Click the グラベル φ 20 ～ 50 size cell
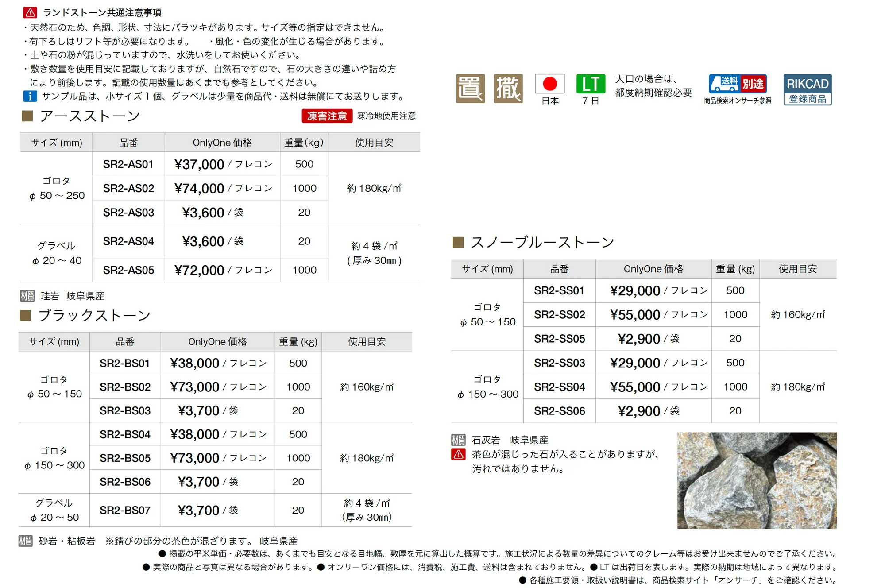Image resolution: width=885 pixels, height=588 pixels. point(54,510)
